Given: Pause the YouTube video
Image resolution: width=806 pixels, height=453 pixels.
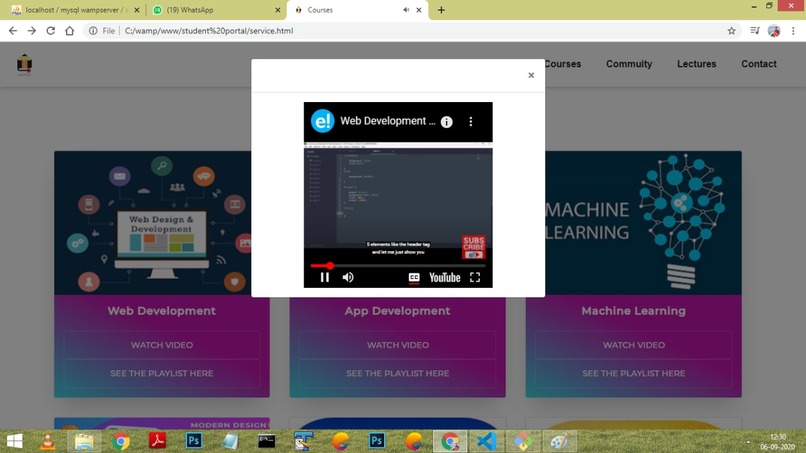Looking at the screenshot, I should point(324,277).
